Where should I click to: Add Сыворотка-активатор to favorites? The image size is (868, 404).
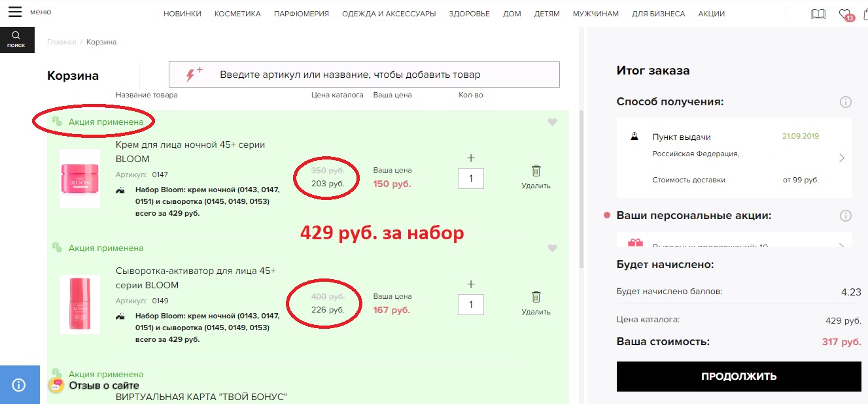[553, 248]
